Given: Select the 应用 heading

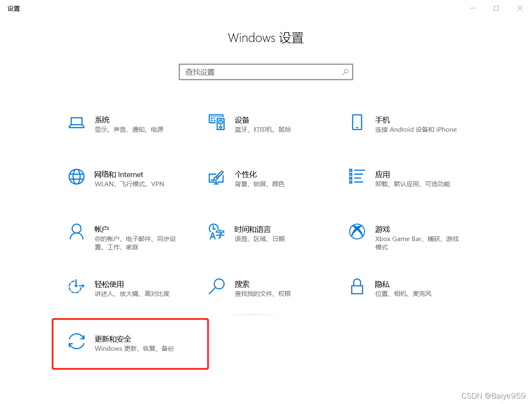Looking at the screenshot, I should click(382, 175).
